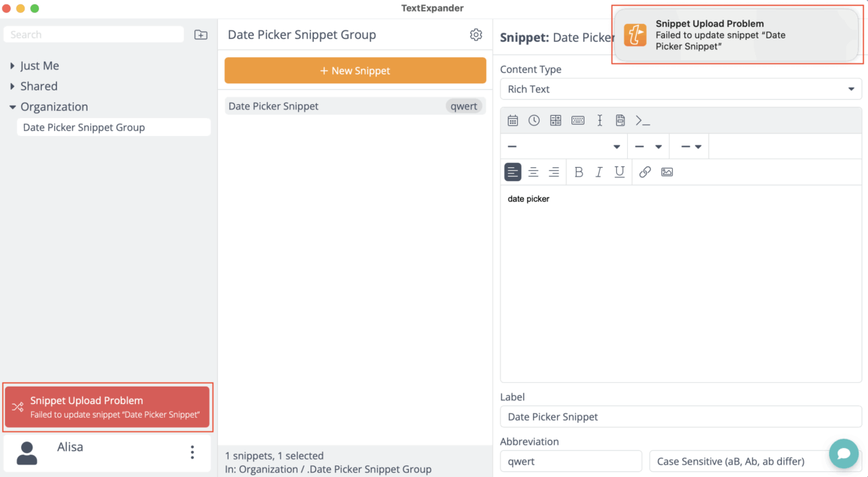Image resolution: width=868 pixels, height=477 pixels.
Task: Insert a date using the calendar icon
Action: [x=513, y=121]
